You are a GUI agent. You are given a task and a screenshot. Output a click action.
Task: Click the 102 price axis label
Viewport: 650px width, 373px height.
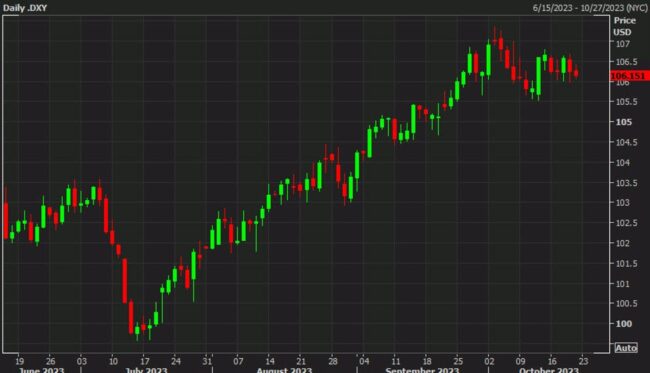pos(623,243)
